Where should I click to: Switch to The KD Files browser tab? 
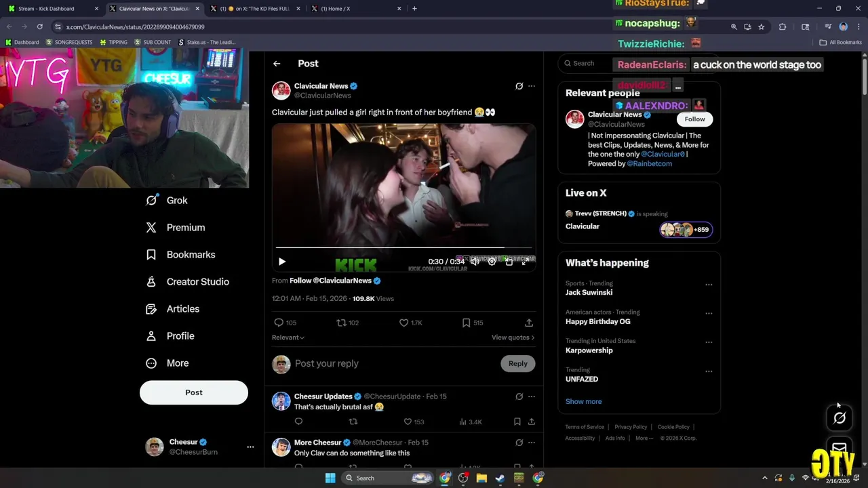point(254,9)
